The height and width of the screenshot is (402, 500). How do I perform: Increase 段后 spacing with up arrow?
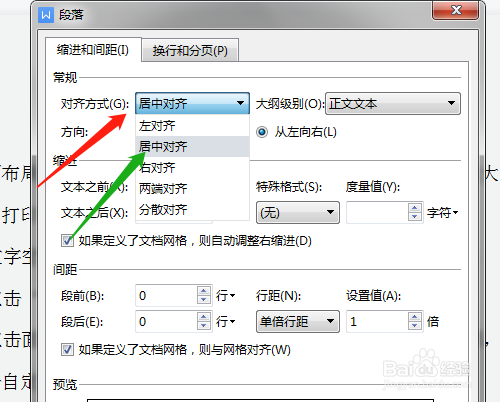204,317
